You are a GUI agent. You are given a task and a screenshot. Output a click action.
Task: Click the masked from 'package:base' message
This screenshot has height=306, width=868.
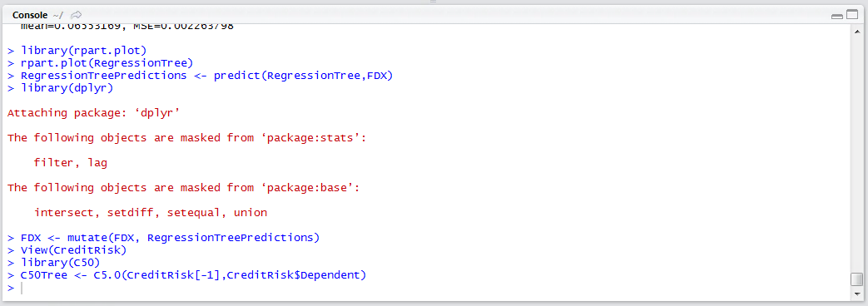[184, 188]
